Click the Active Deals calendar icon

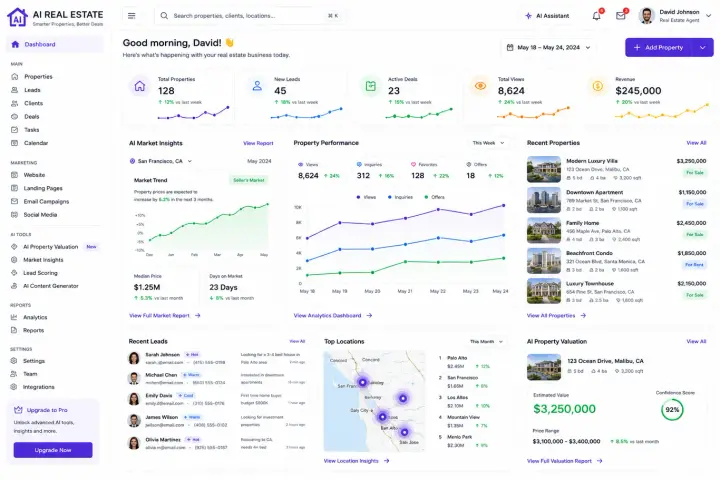tap(371, 86)
